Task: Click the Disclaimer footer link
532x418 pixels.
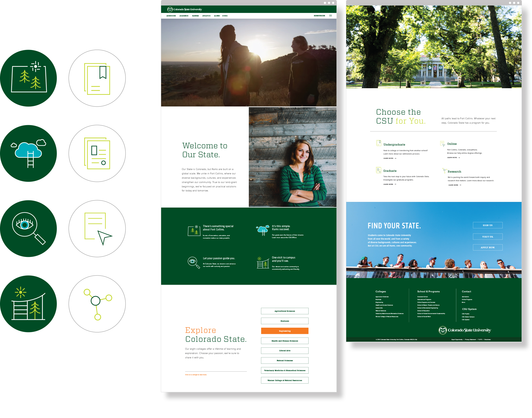Action: click(487, 339)
